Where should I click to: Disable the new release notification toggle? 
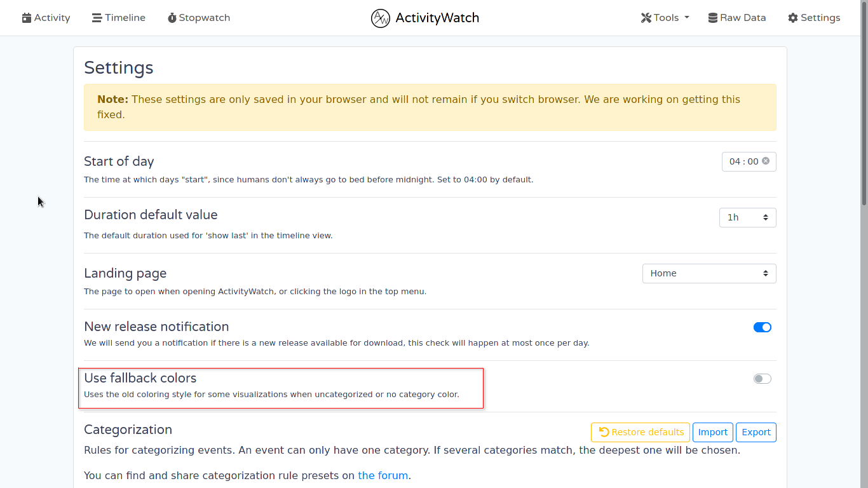pyautogui.click(x=762, y=327)
